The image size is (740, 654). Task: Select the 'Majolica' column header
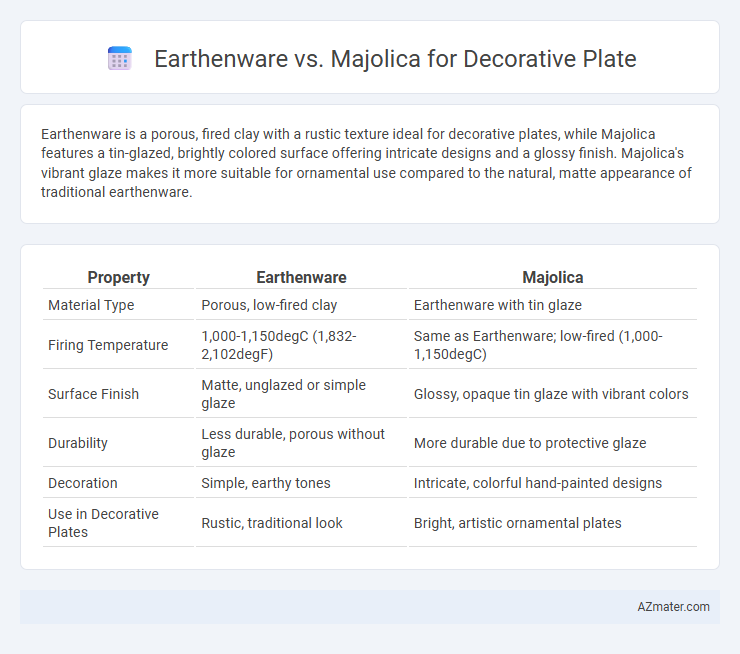tap(553, 277)
